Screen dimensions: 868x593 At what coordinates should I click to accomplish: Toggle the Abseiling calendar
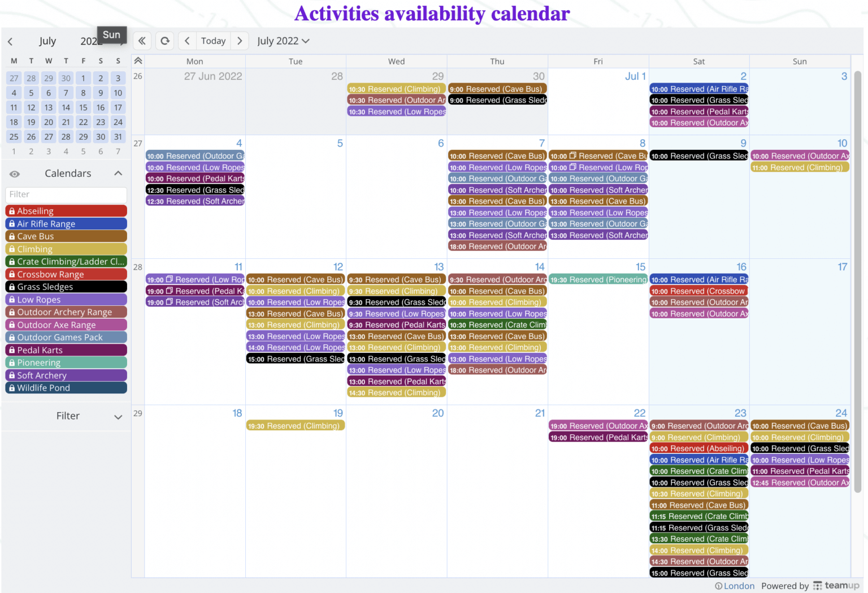pyautogui.click(x=66, y=211)
